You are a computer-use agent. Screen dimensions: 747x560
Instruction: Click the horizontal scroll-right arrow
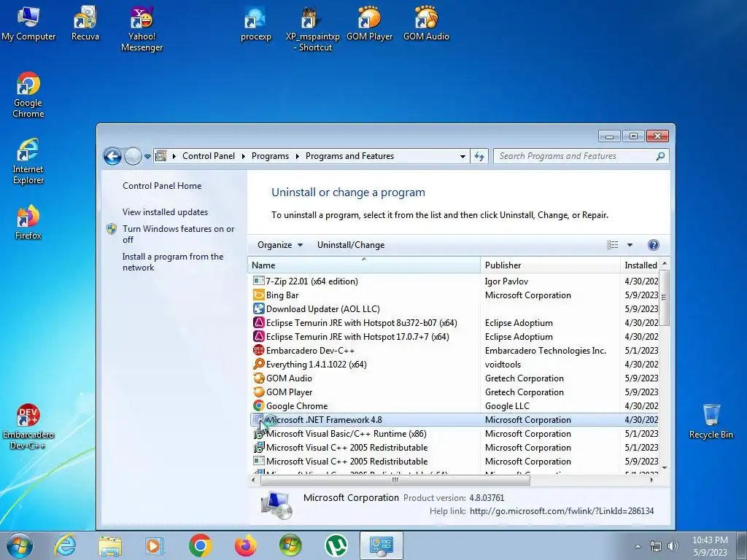pyautogui.click(x=651, y=480)
